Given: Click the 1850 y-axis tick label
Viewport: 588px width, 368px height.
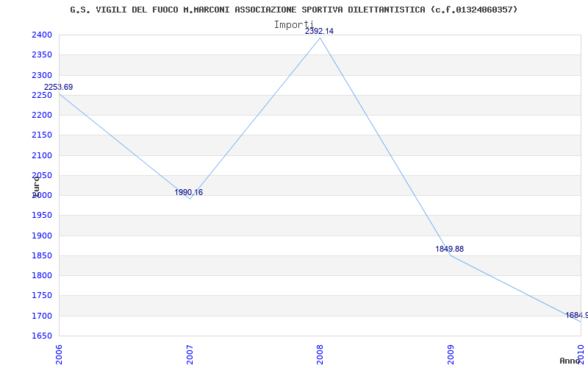Looking at the screenshot, I should click(43, 255).
